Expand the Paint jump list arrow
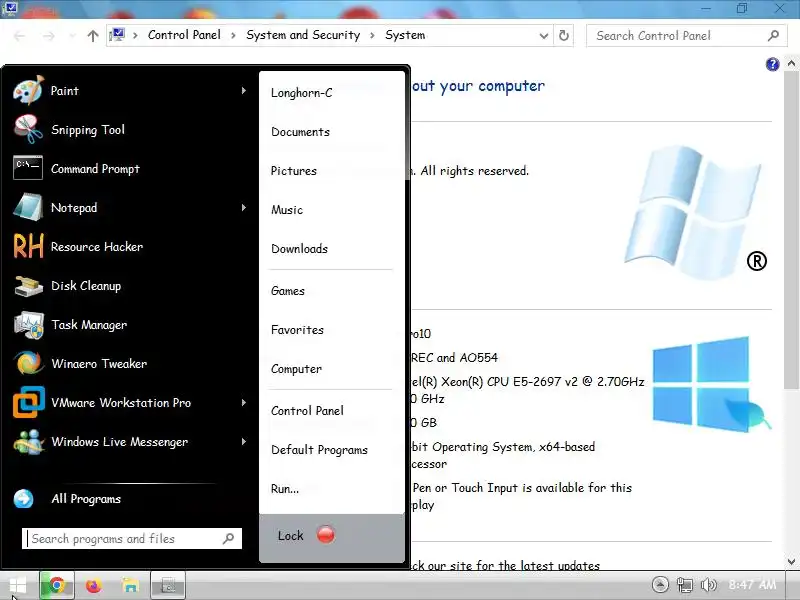This screenshot has width=800, height=600. click(244, 91)
